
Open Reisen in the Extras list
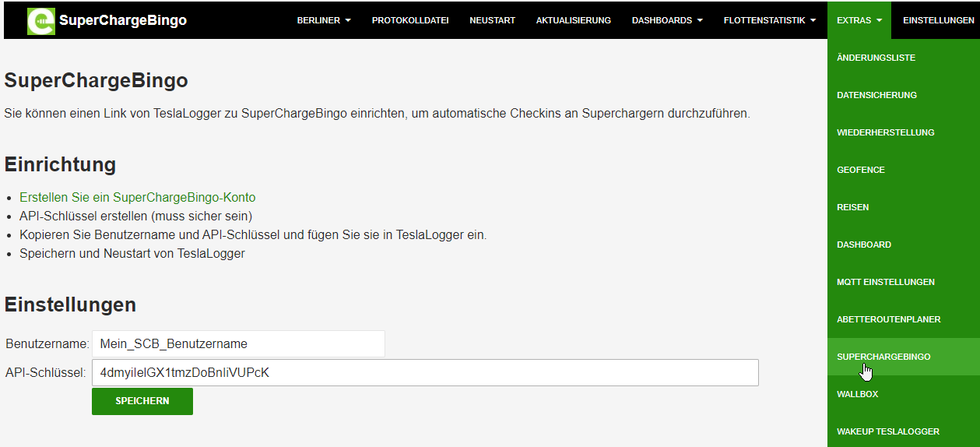pos(852,207)
